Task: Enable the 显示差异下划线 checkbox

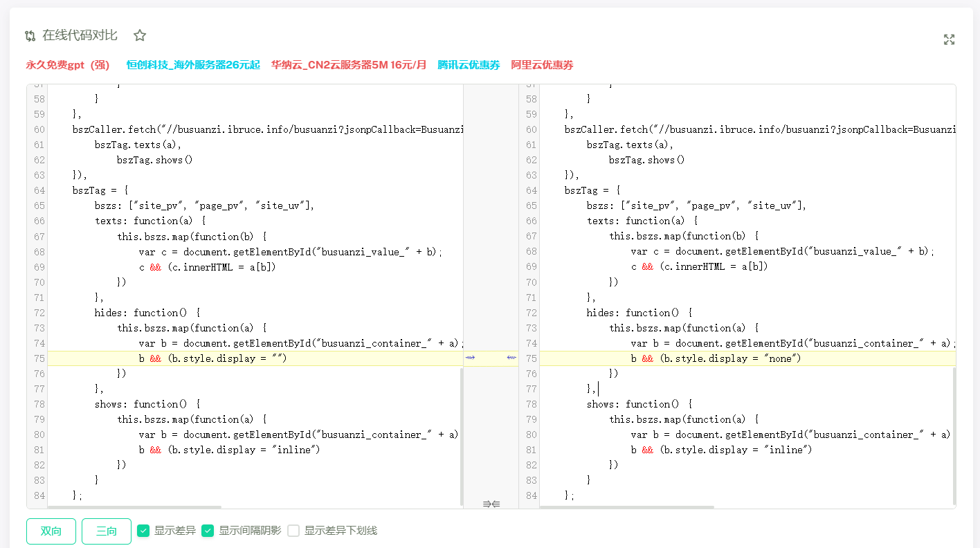Action: [293, 531]
